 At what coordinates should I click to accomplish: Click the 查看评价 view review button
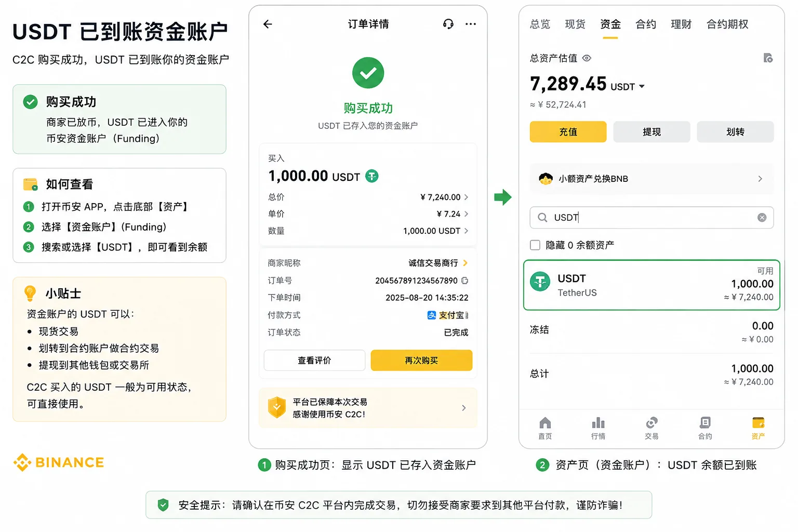(314, 361)
